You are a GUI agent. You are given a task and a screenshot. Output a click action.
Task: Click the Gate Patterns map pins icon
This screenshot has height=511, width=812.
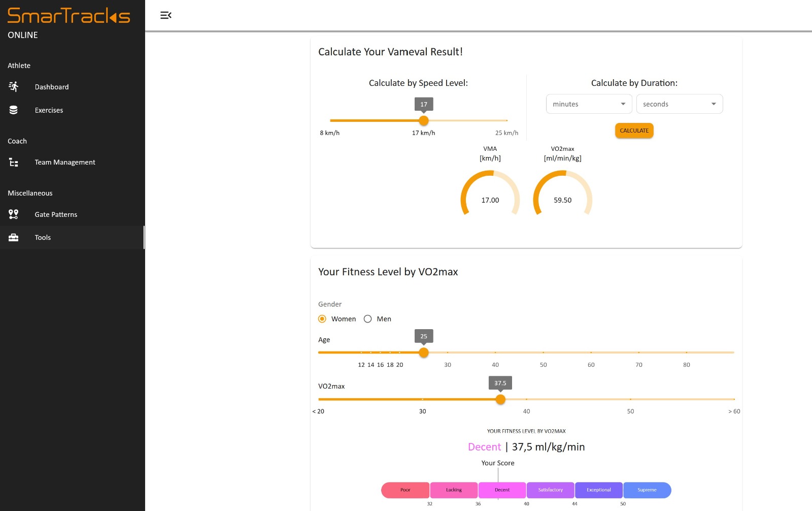pyautogui.click(x=14, y=214)
